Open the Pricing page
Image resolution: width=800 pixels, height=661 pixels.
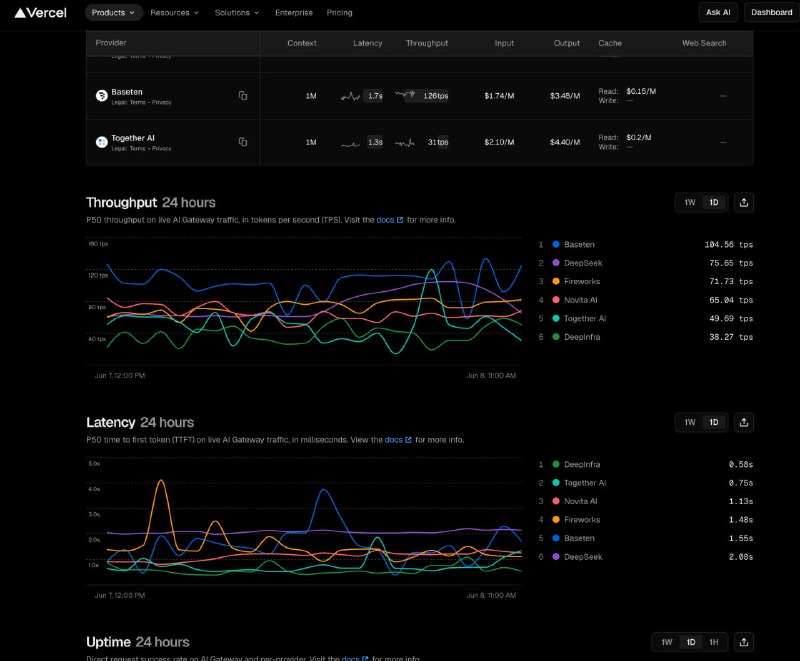pos(339,13)
